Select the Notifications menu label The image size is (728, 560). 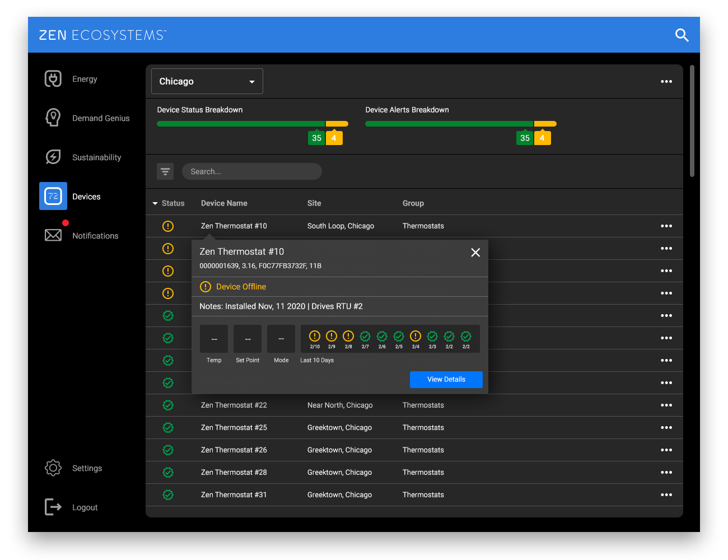(95, 236)
